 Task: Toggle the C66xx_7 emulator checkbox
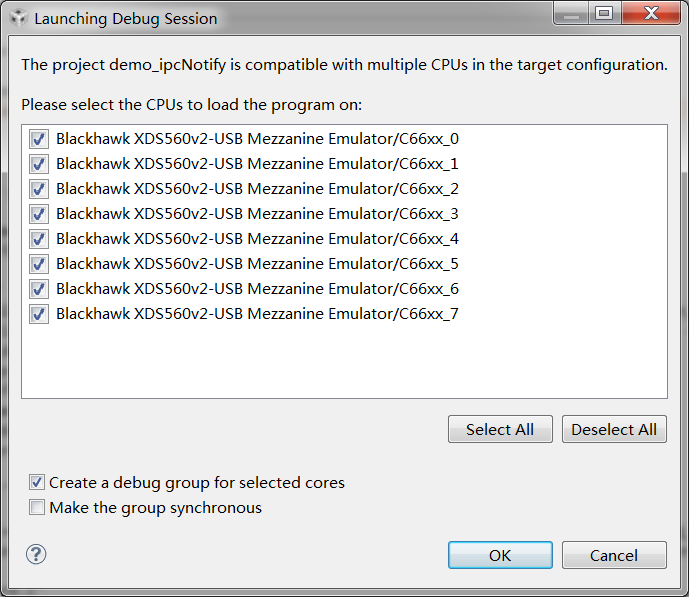pos(39,315)
